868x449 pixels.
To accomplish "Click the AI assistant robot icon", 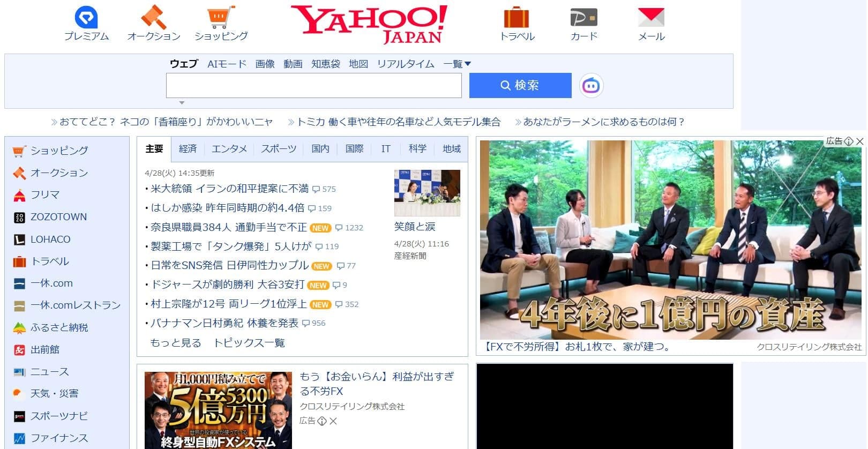I will click(591, 86).
